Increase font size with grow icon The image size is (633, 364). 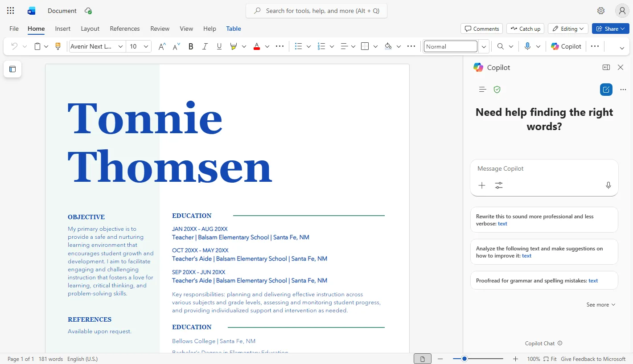162,46
